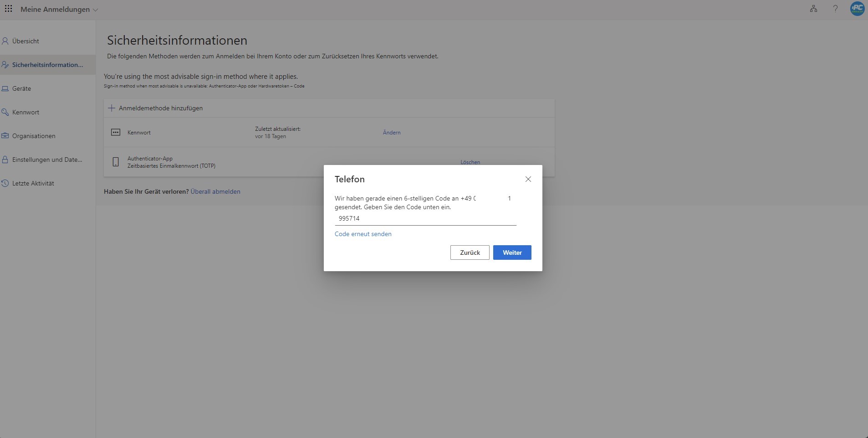Click the Kennwort password icon in list
This screenshot has height=438, width=868.
coord(116,133)
